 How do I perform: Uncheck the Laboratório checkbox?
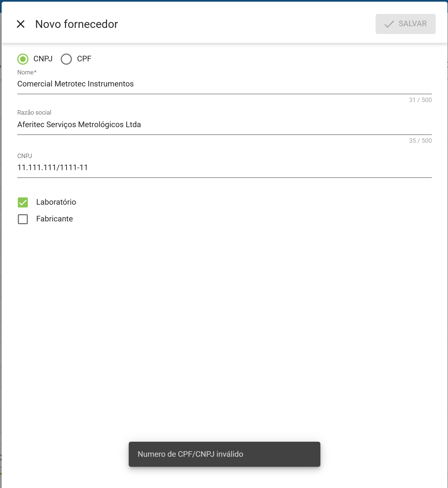pos(23,202)
